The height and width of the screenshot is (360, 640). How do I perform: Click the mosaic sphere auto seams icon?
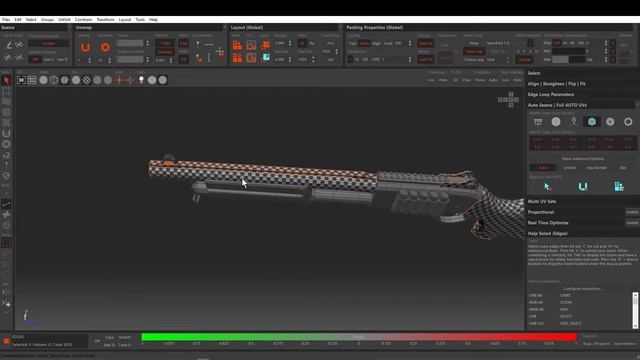click(x=556, y=122)
